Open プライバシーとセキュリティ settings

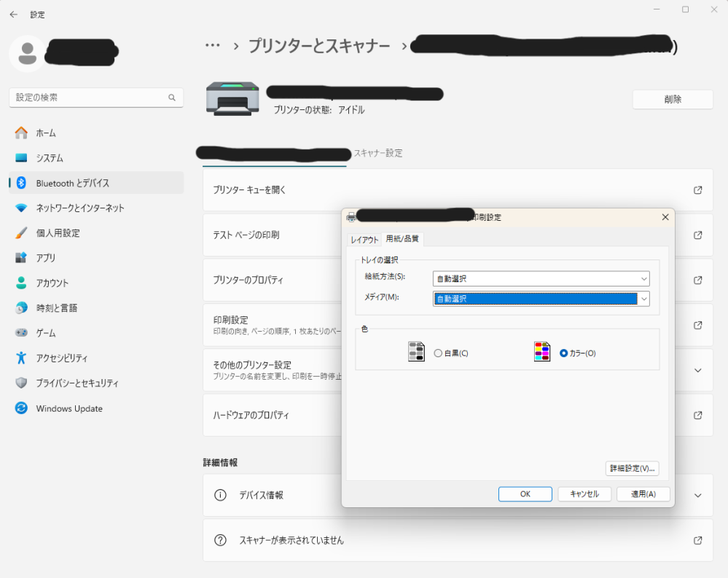[77, 383]
